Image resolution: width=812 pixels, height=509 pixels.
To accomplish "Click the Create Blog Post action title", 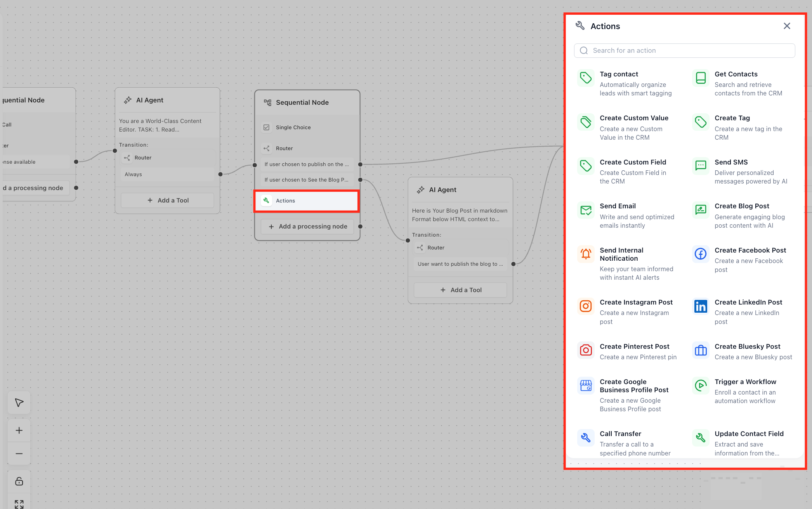I will point(742,206).
